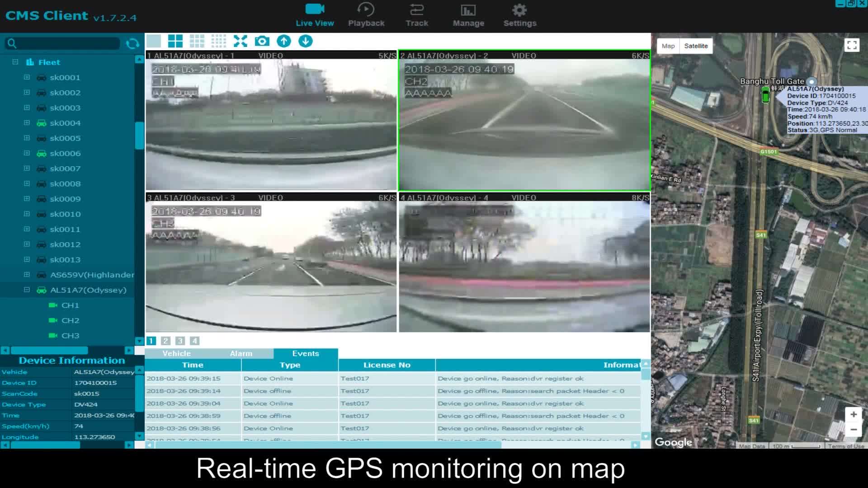The height and width of the screenshot is (488, 868).
Task: Switch to the Alarm tab
Action: tap(241, 354)
